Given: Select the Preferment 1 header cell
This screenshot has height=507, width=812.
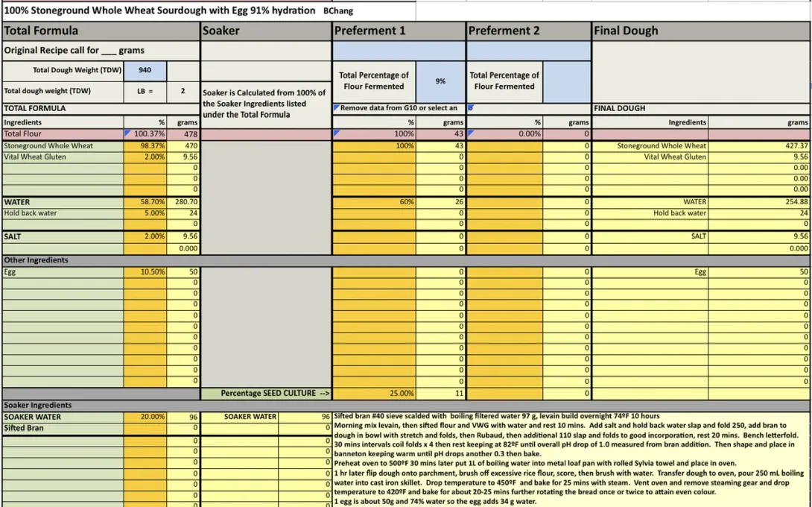Looking at the screenshot, I should pyautogui.click(x=399, y=31).
